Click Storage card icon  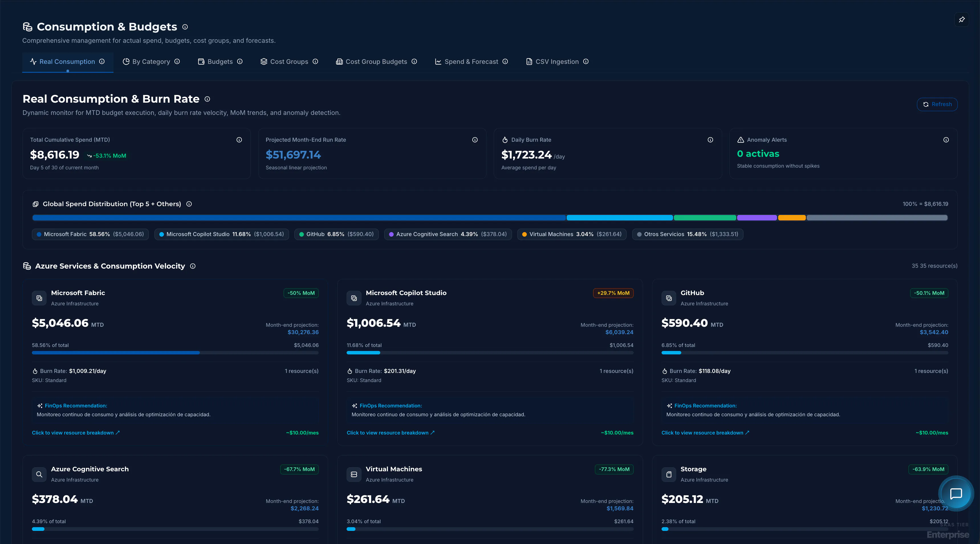coord(669,474)
